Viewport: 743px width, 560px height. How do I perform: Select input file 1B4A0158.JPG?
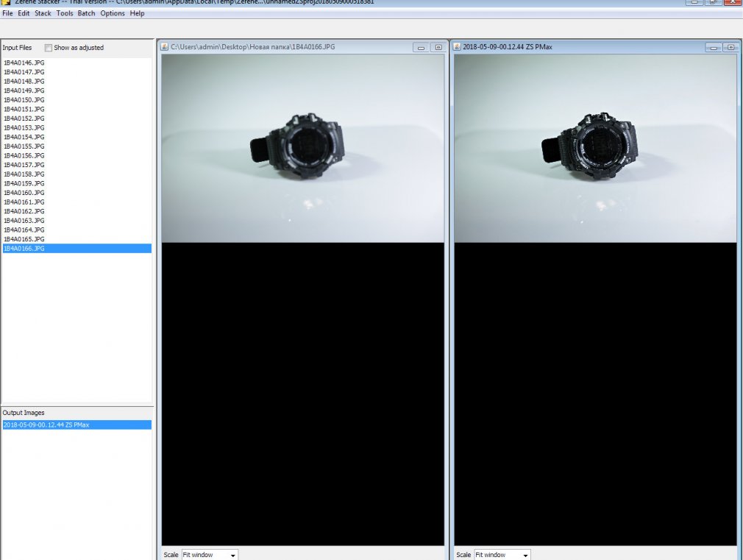[x=77, y=174]
